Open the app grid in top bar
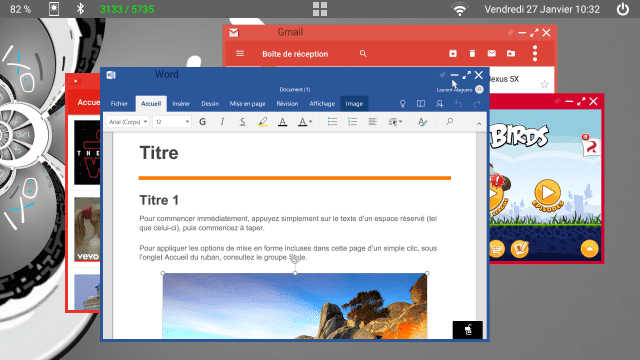 (320, 9)
